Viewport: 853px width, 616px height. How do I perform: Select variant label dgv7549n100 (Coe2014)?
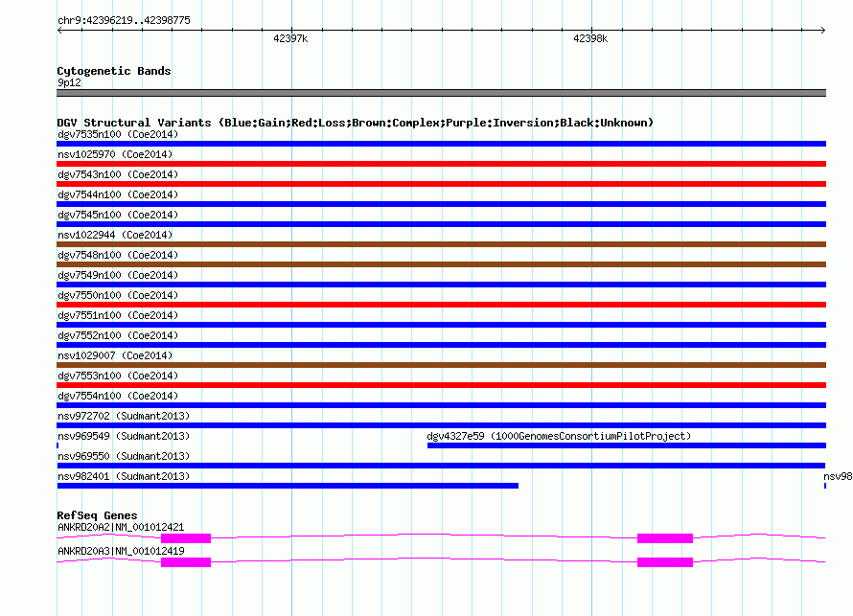pos(118,275)
